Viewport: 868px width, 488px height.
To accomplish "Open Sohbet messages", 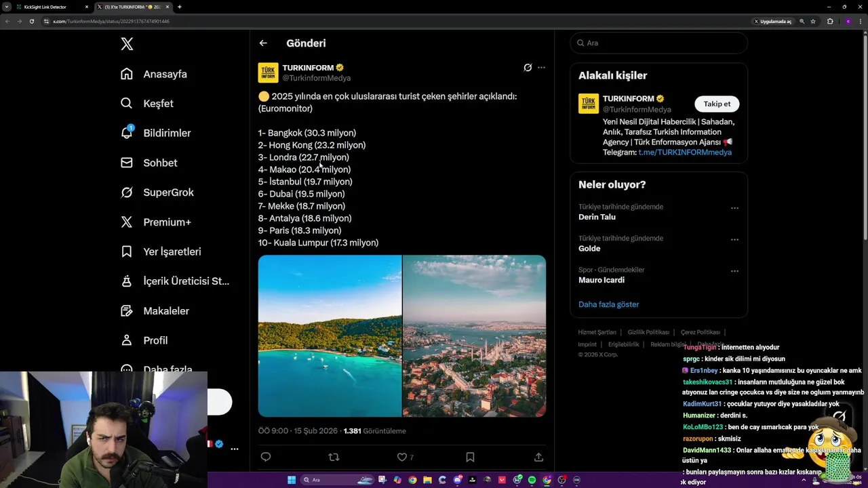I will click(149, 163).
